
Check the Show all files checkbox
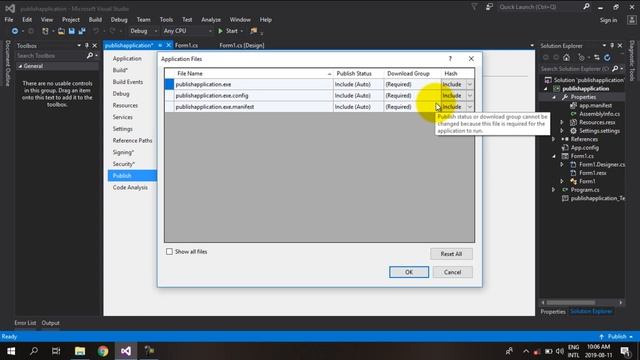(x=169, y=252)
